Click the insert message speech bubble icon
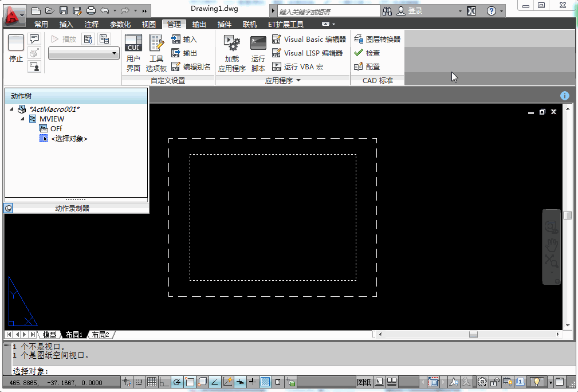This screenshot has width=578, height=392. 34,39
